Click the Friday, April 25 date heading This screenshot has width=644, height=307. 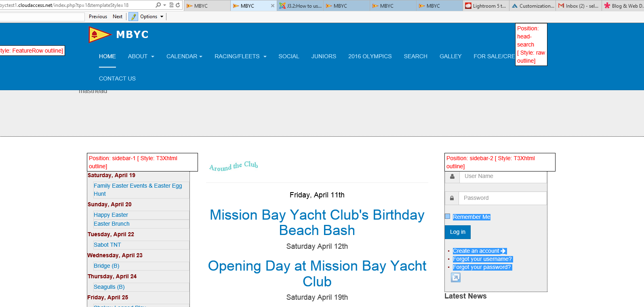click(108, 297)
